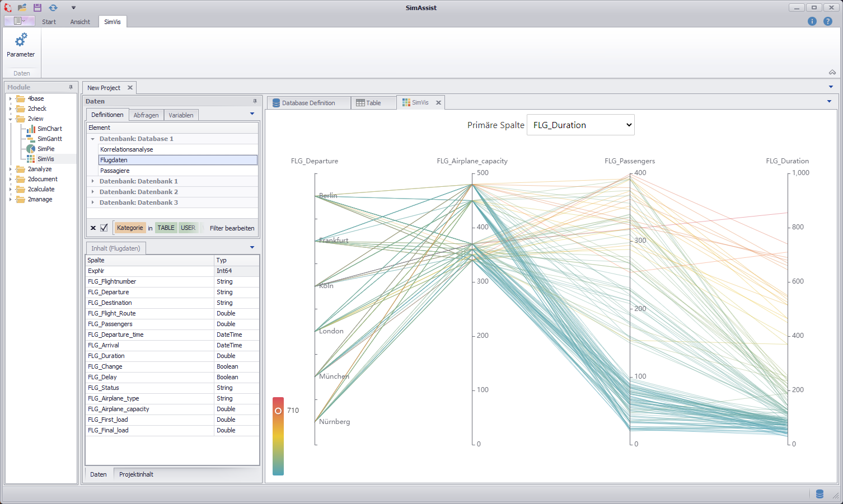Click the info icon at top right
843x504 pixels.
click(812, 21)
